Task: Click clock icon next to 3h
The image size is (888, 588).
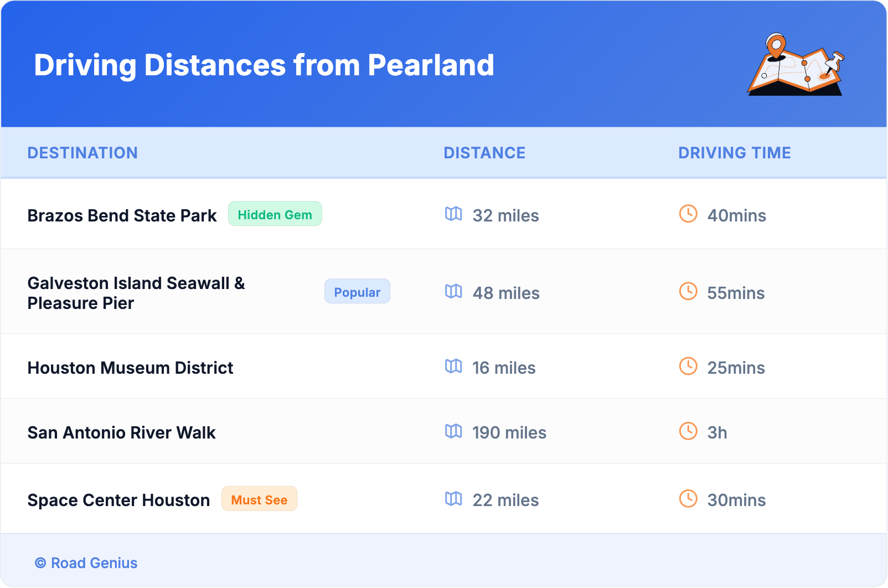Action: (688, 431)
